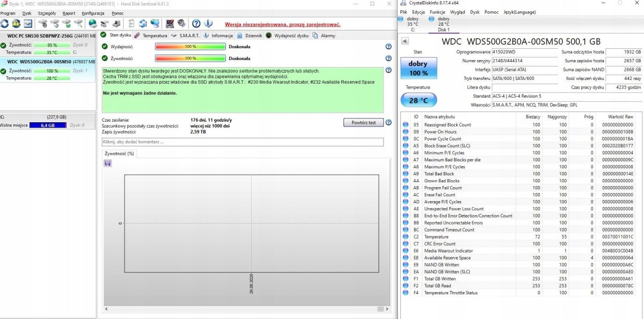Viewport: 644px width, 319px height.
Task: Click the 28 °C temperature button in CrystalDiskInfo
Action: pos(418,100)
